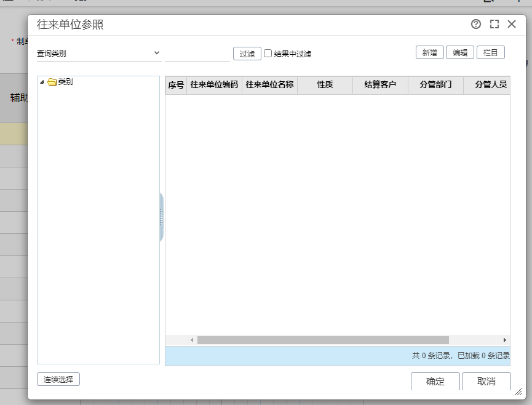This screenshot has height=405, width=532.
Task: Open the help question mark icon
Action: 475,24
